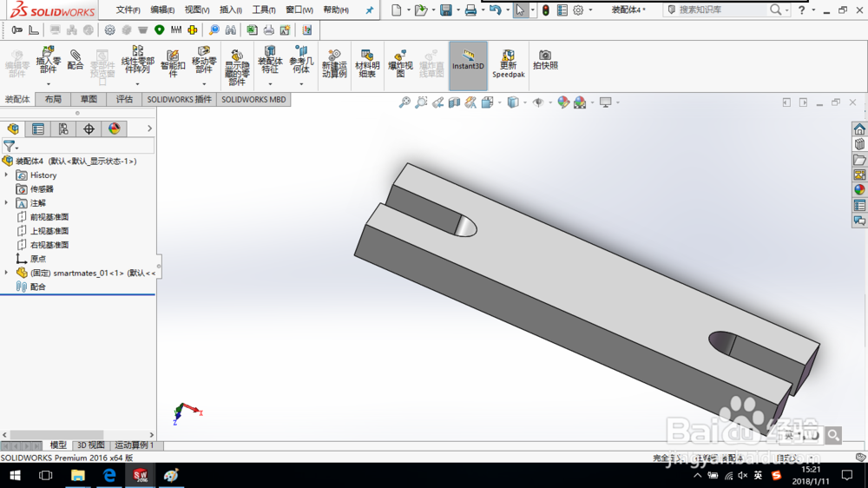Click the Save toolbar icon
868x488 pixels.
pos(445,10)
